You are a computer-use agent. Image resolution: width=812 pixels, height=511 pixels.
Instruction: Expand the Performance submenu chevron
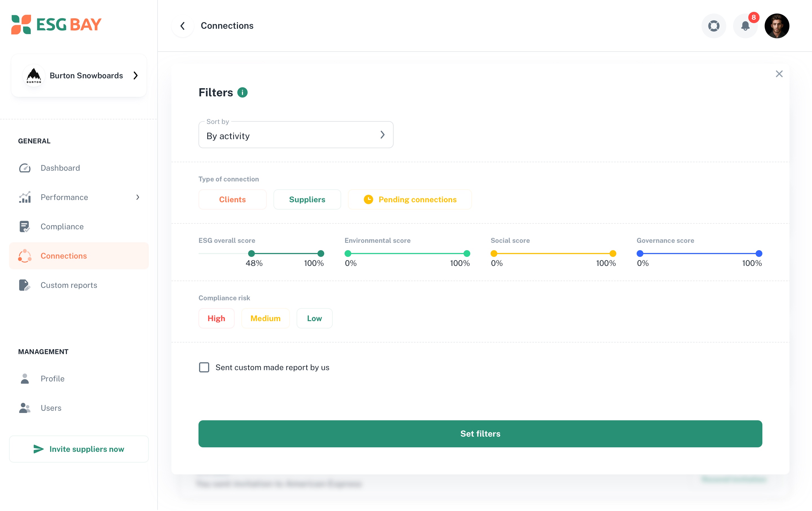point(138,197)
